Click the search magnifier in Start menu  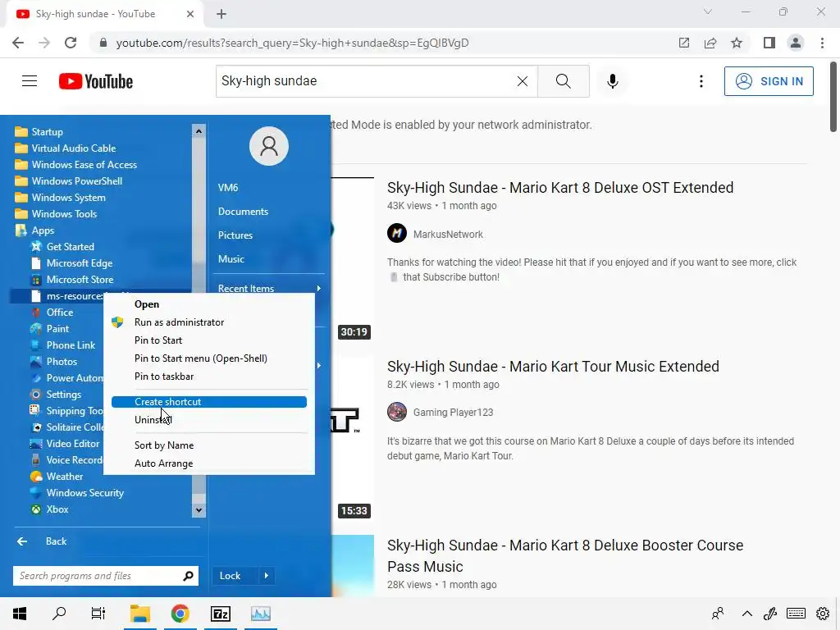click(188, 576)
